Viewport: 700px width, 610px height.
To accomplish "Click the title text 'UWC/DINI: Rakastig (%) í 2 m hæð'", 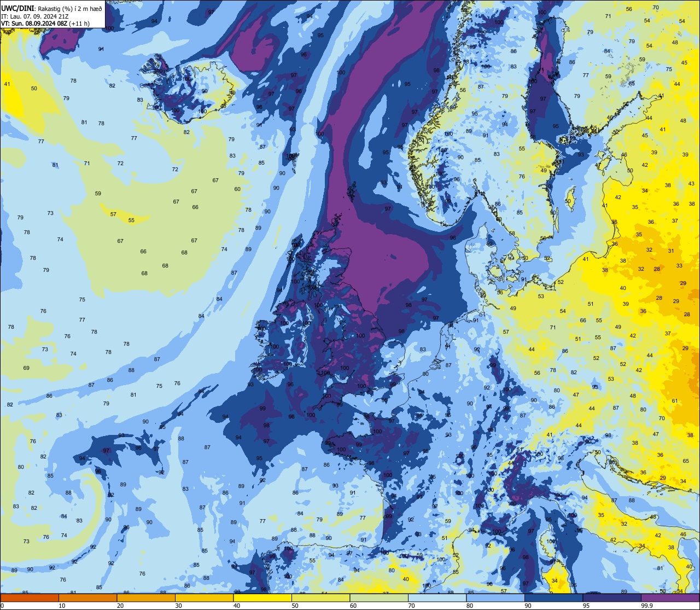I will point(51,8).
